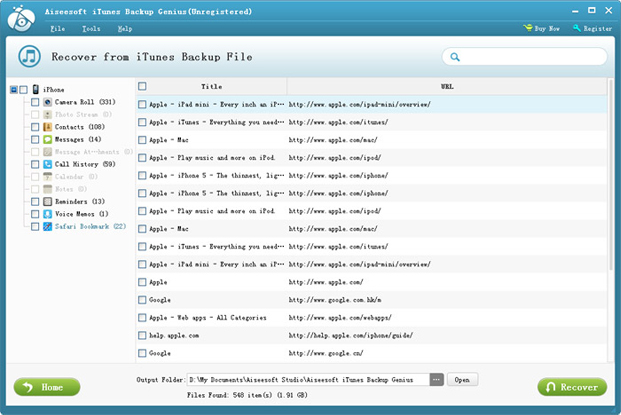Collapse the iPhone tree node
Image resolution: width=621 pixels, height=415 pixels.
point(13,90)
